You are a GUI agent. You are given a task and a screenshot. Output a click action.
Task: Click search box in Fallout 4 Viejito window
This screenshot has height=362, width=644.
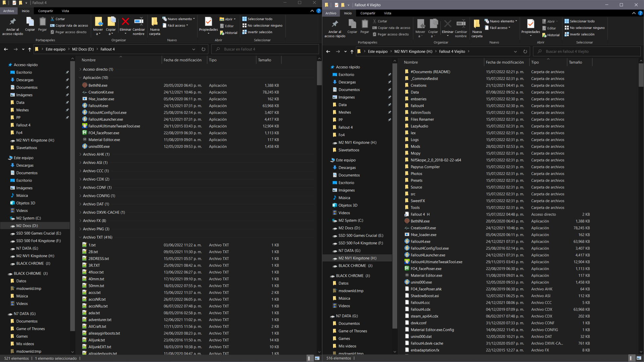pyautogui.click(x=587, y=52)
